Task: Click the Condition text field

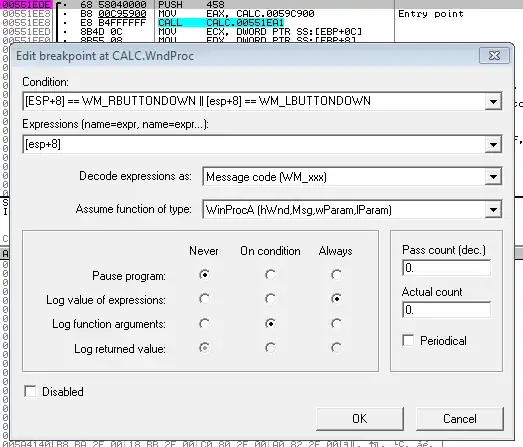Action: (x=254, y=101)
